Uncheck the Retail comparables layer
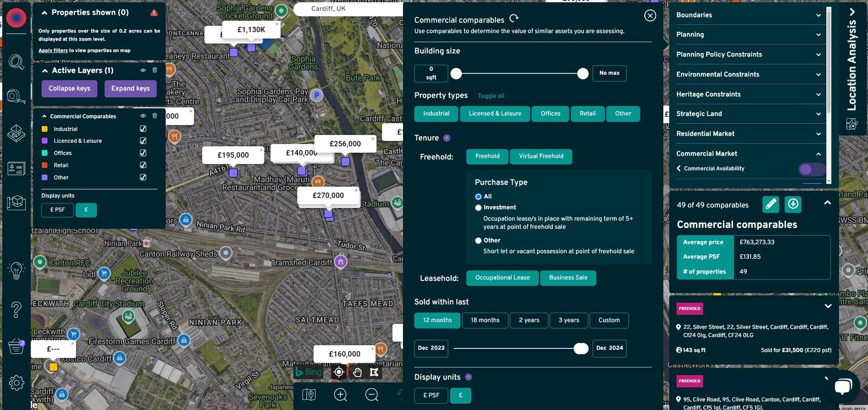 point(143,165)
